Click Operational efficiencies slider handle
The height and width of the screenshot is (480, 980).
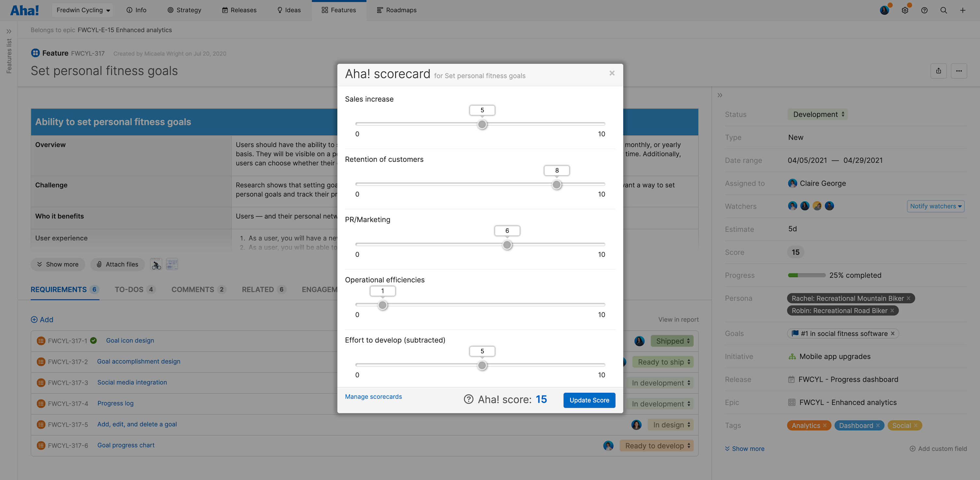click(x=383, y=305)
